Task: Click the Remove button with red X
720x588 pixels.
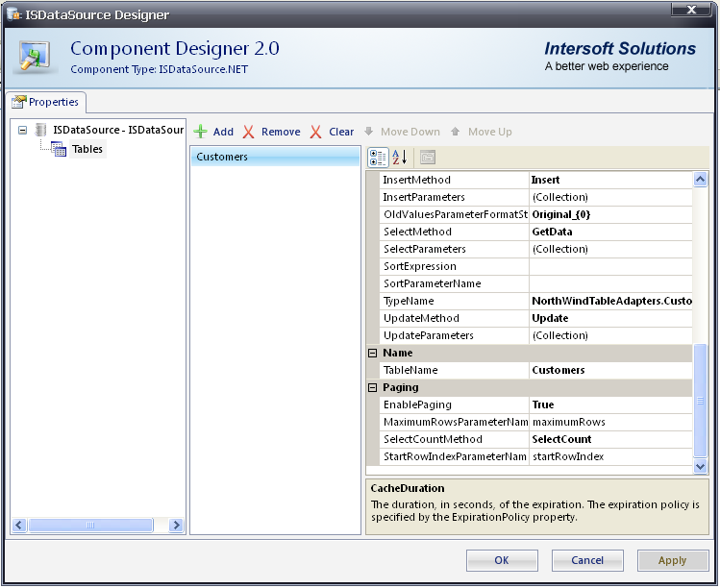Action: coord(271,132)
